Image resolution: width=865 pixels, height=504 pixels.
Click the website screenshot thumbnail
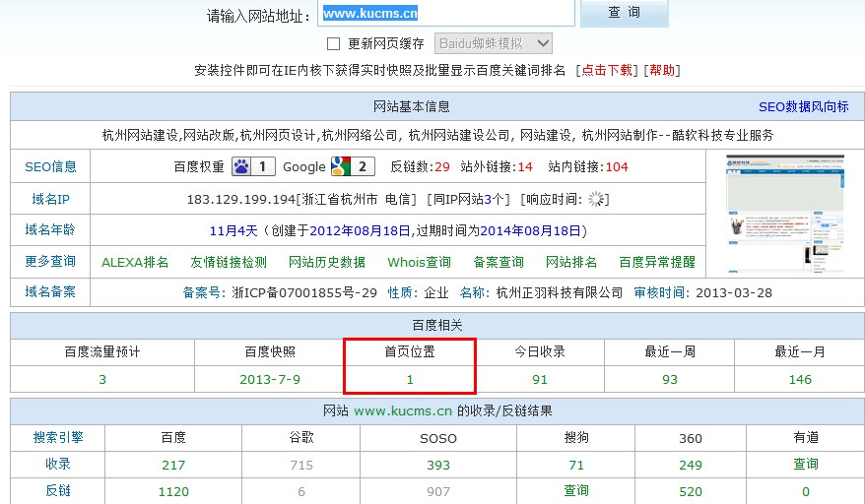[x=785, y=214]
